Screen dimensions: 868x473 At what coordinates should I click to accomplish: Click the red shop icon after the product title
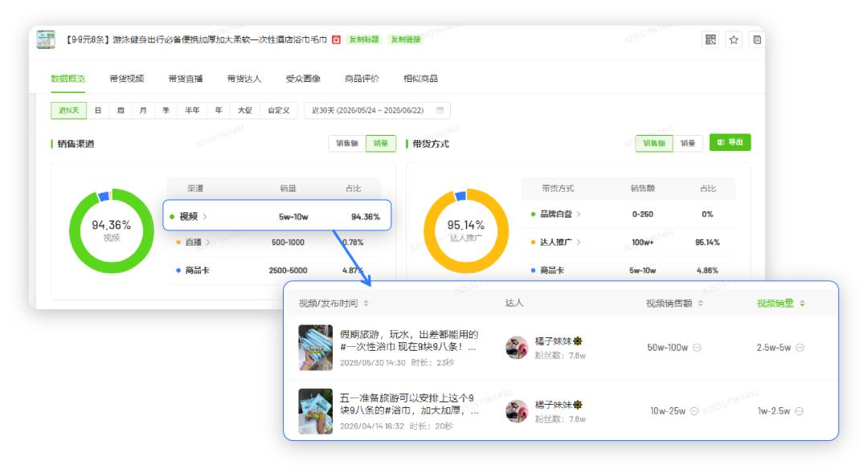[336, 39]
